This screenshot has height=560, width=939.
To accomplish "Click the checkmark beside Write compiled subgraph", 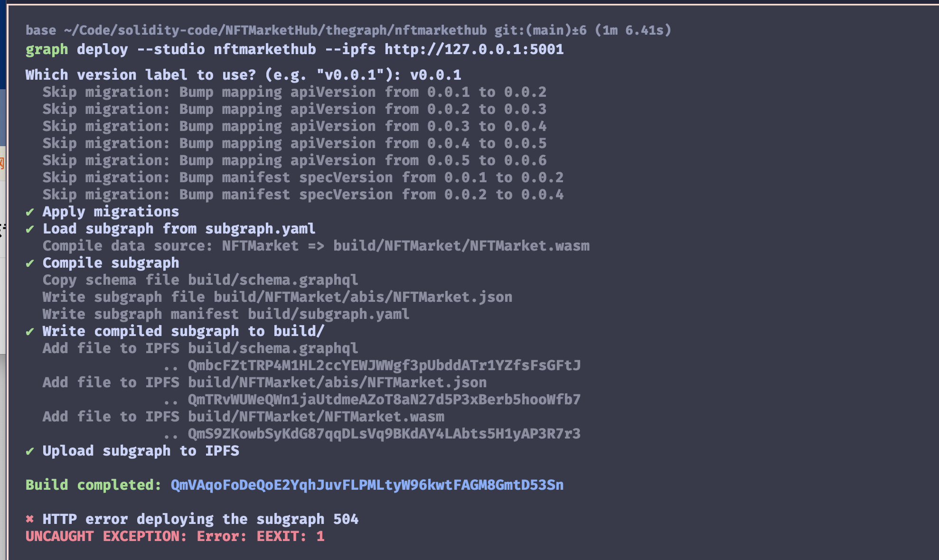I will coord(30,331).
